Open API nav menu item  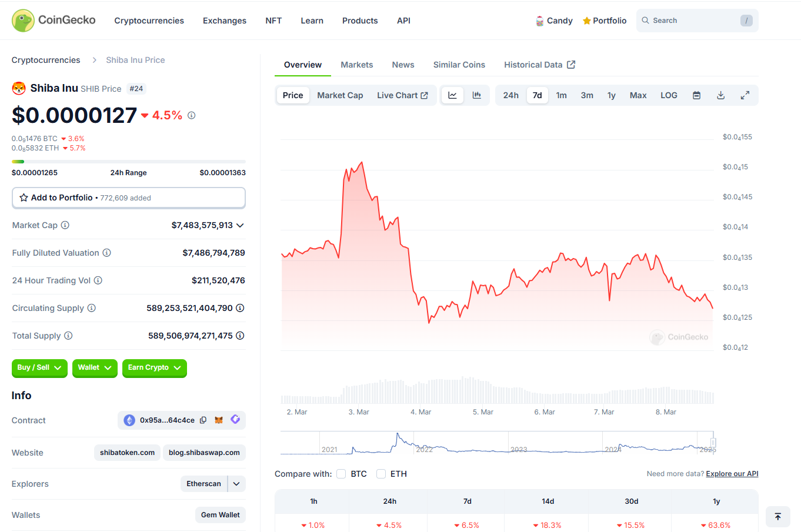(x=403, y=21)
